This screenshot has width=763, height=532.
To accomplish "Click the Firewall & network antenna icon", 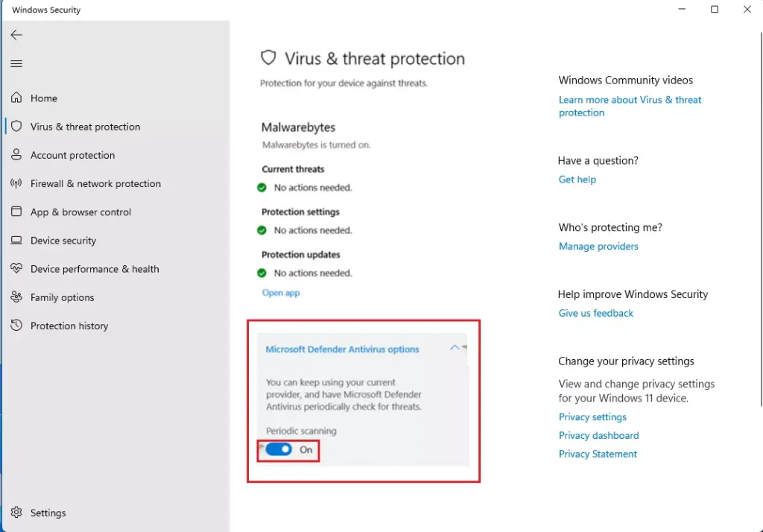I will 16,183.
